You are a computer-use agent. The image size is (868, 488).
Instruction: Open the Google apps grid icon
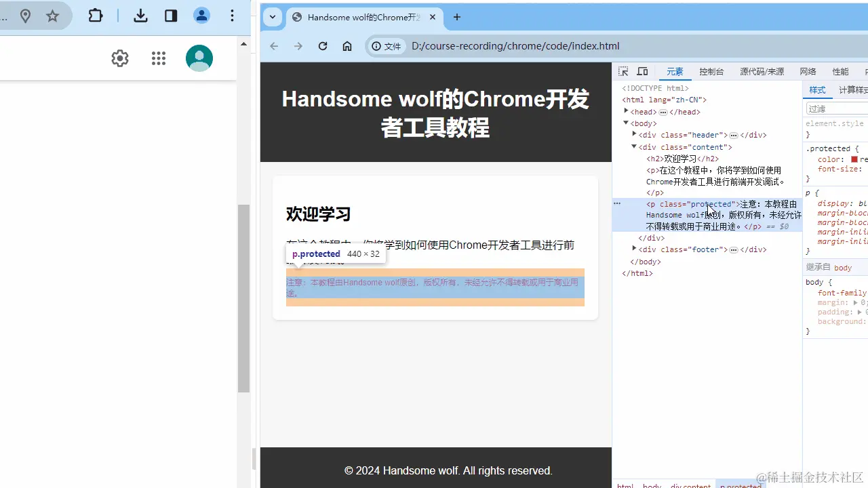159,58
